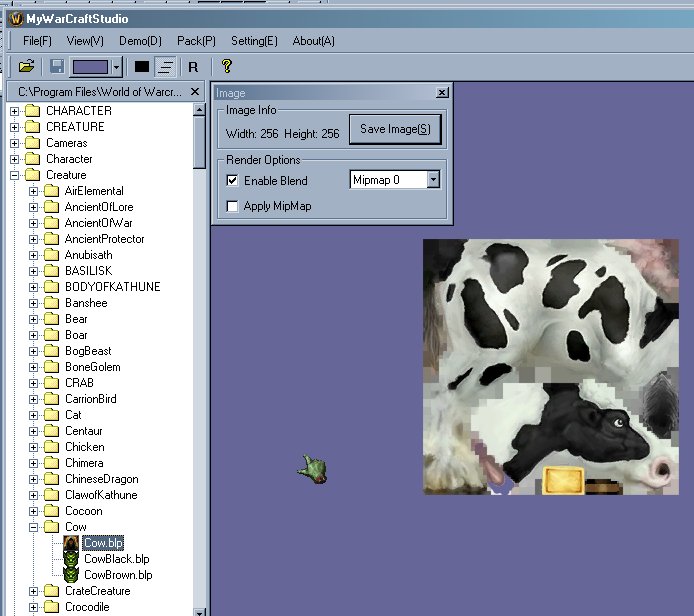
Task: Select the BODYOFKATHUNE folder
Action: pyautogui.click(x=112, y=287)
